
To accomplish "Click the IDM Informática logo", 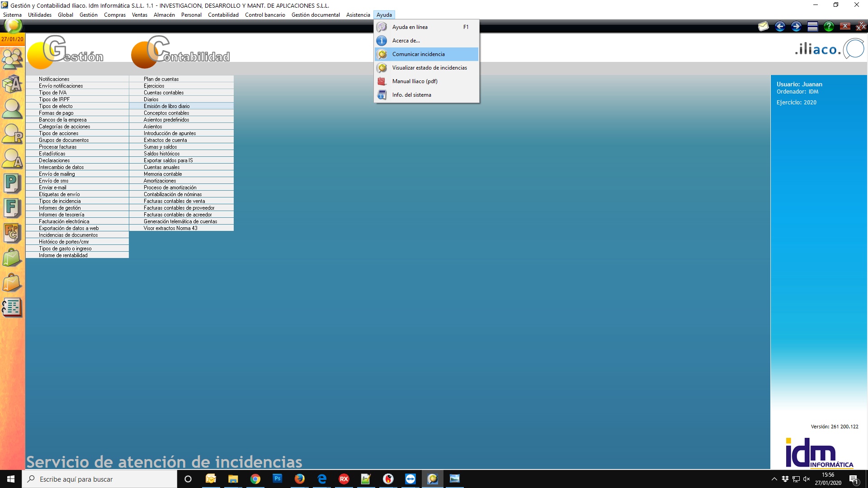I will [x=819, y=453].
